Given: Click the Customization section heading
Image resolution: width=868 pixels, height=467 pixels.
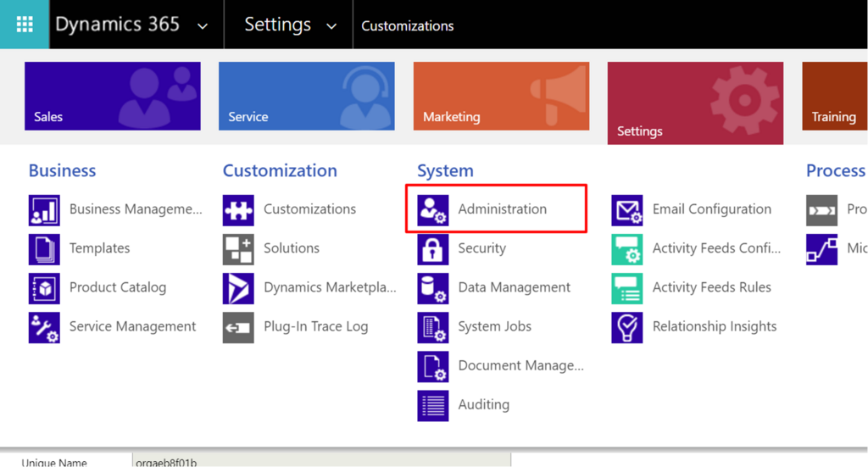Looking at the screenshot, I should (280, 170).
